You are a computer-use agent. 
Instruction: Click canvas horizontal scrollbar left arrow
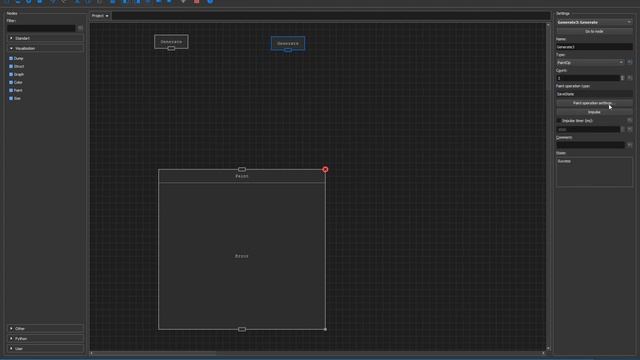pos(92,353)
